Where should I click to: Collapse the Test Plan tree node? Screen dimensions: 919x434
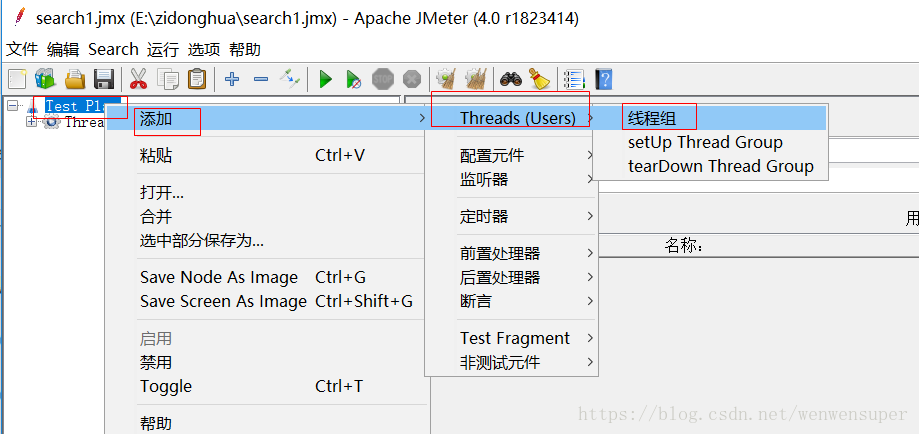tap(12, 106)
